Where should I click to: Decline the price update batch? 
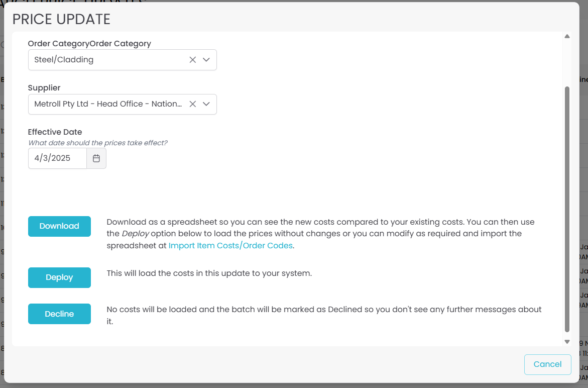pos(59,314)
